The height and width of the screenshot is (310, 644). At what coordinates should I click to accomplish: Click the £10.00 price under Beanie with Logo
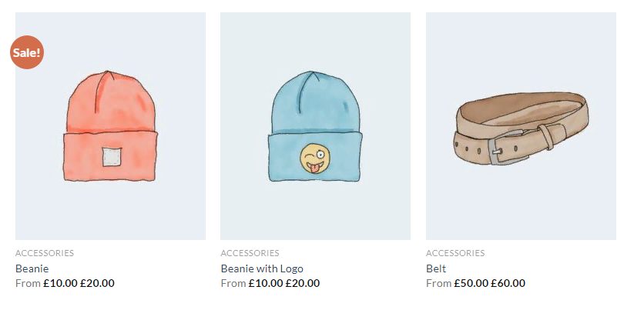tap(266, 283)
